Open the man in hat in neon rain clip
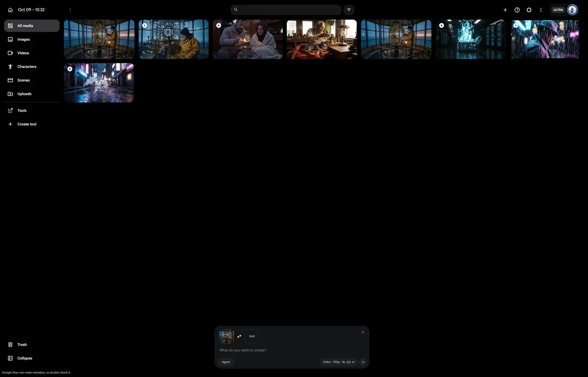 click(545, 39)
